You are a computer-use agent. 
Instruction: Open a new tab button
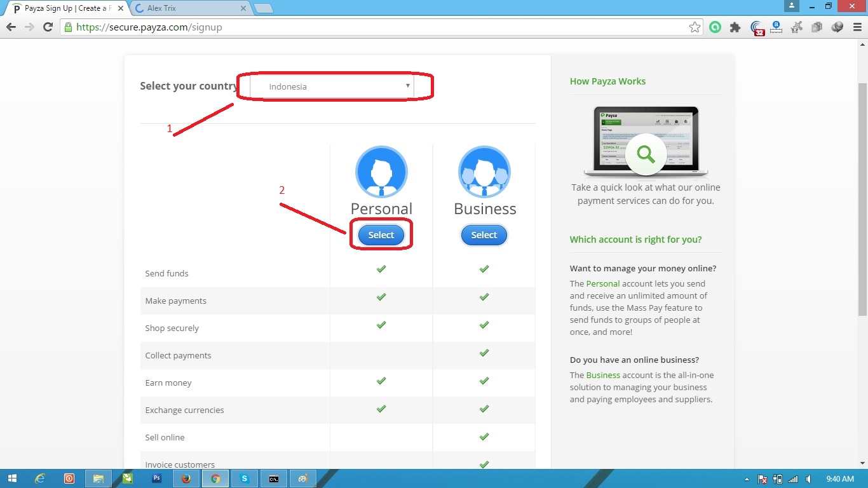pyautogui.click(x=264, y=8)
